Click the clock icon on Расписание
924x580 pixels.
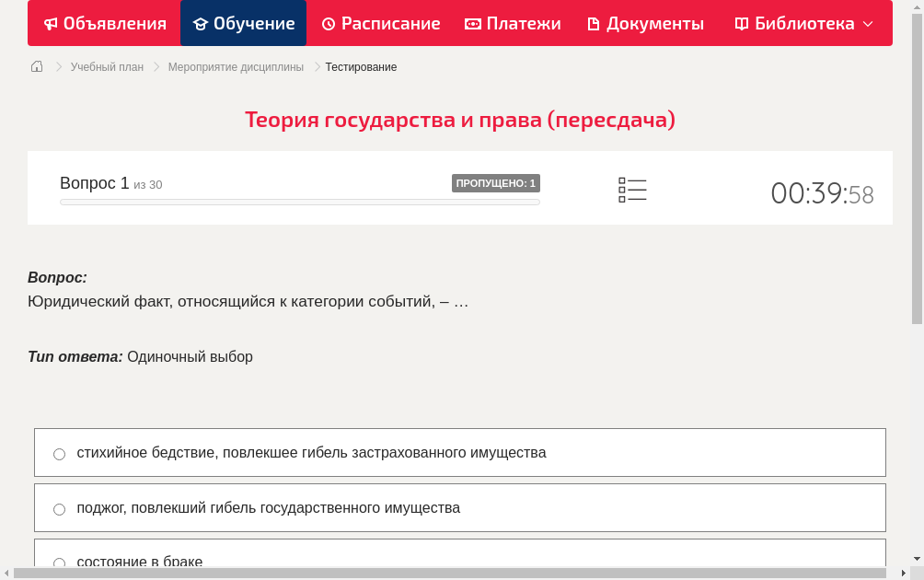[328, 23]
